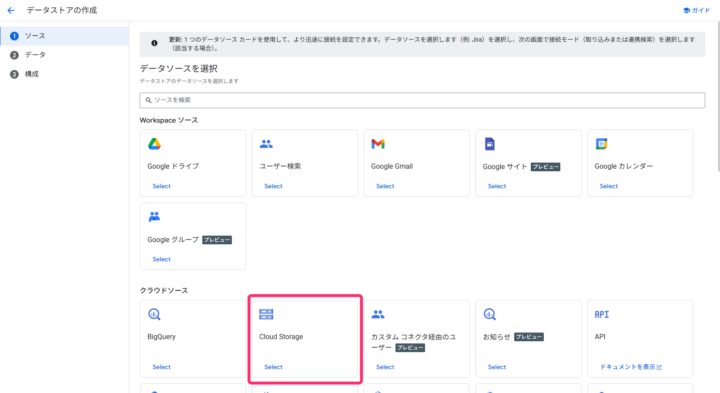Click Select under Cloud Storage
720x393 pixels.
tap(273, 367)
